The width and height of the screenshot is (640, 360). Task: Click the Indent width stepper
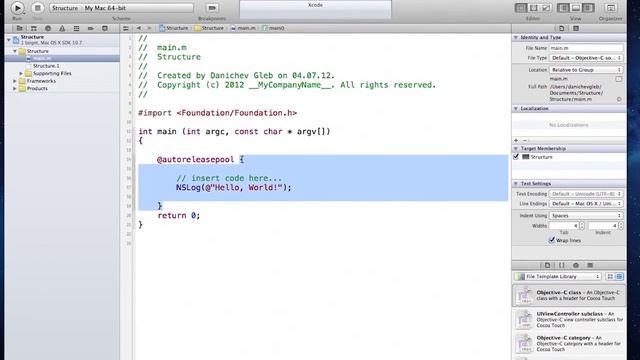pyautogui.click(x=621, y=225)
